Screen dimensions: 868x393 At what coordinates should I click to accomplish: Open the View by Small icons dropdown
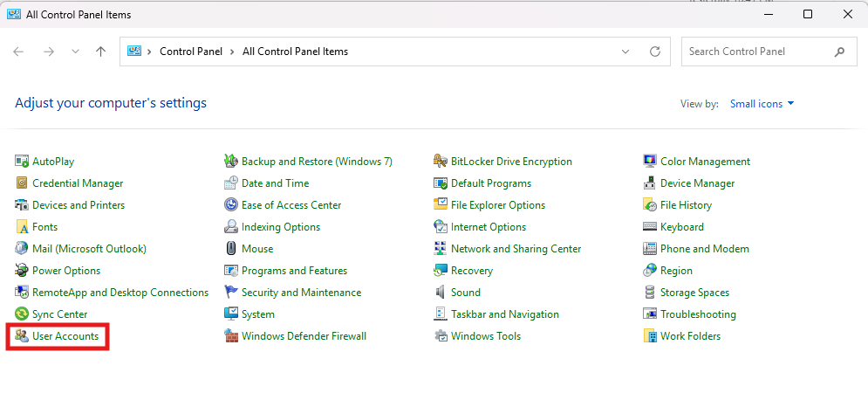coord(762,104)
